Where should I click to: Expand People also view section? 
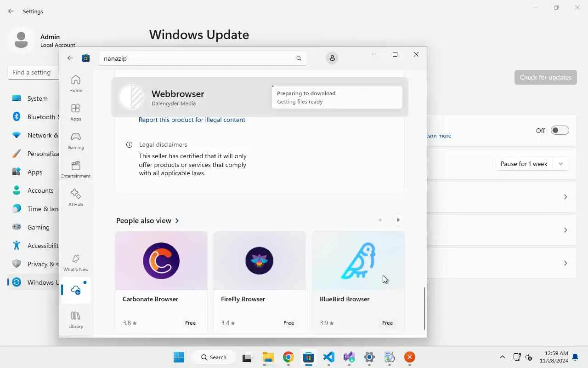click(147, 221)
